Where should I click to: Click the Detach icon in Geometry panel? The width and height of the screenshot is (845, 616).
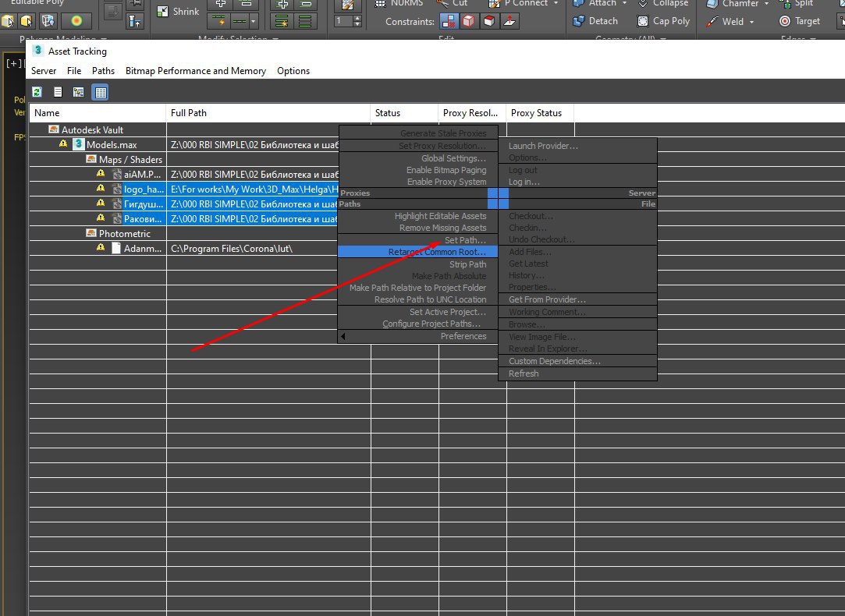[x=579, y=22]
